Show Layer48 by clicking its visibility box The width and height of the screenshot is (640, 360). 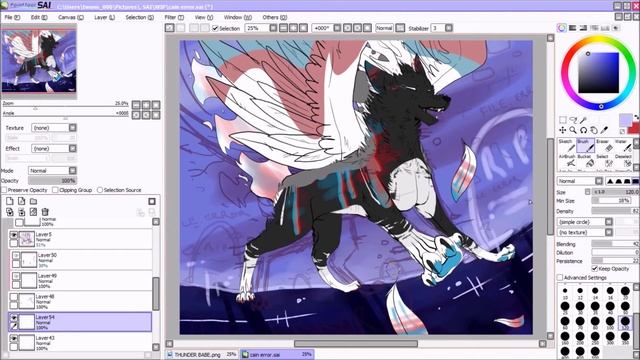tap(13, 297)
